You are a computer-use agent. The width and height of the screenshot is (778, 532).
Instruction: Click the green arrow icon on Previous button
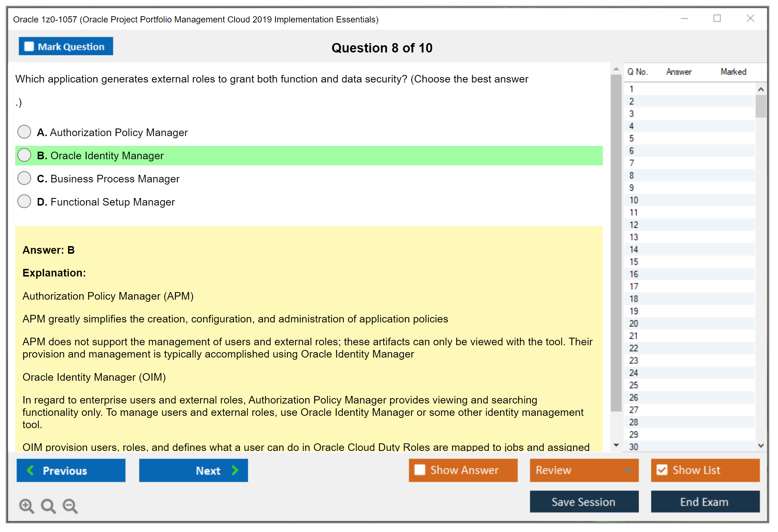click(x=30, y=470)
